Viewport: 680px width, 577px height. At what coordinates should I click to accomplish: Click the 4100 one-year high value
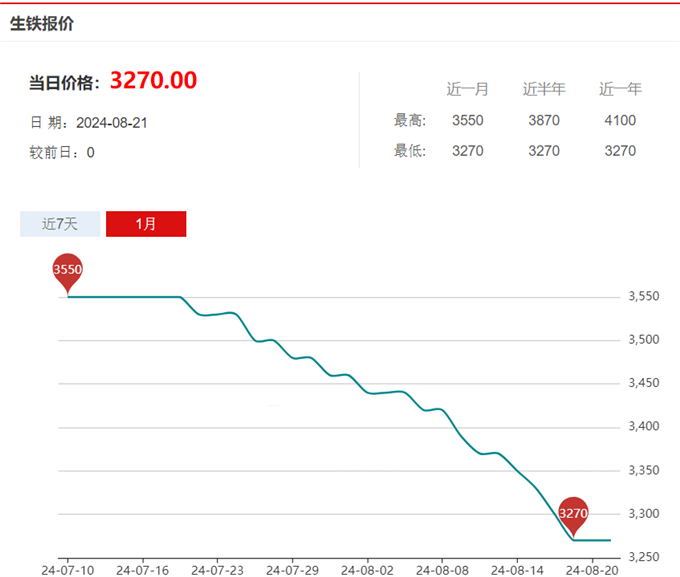click(x=620, y=121)
